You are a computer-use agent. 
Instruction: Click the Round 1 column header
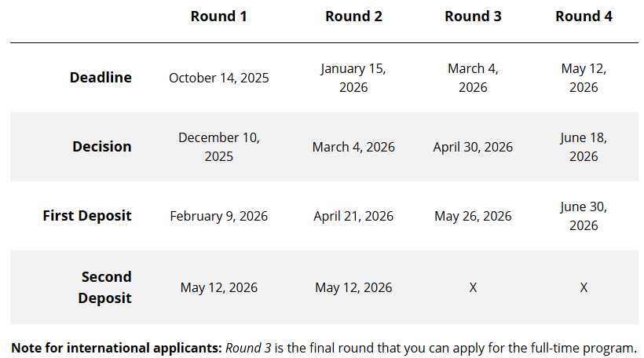coord(218,16)
